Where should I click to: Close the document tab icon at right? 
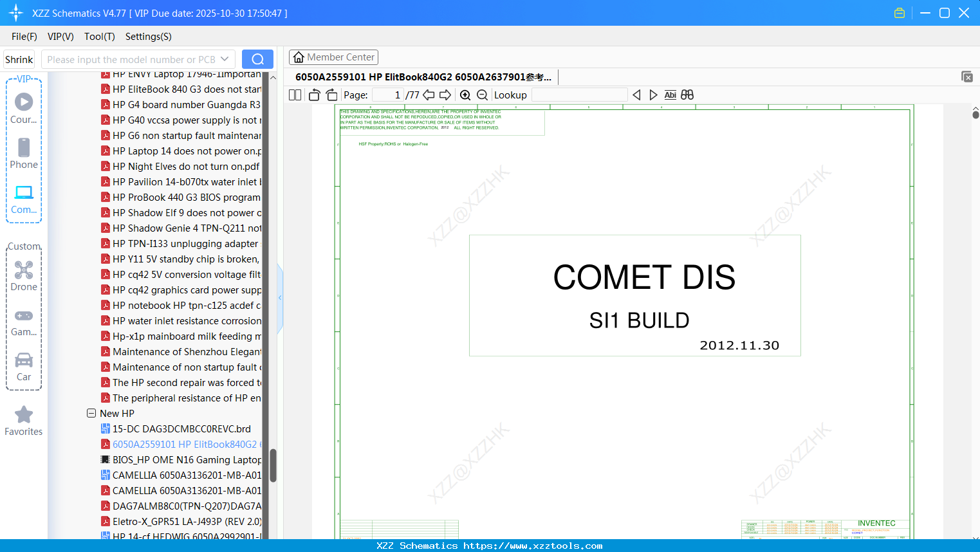967,77
